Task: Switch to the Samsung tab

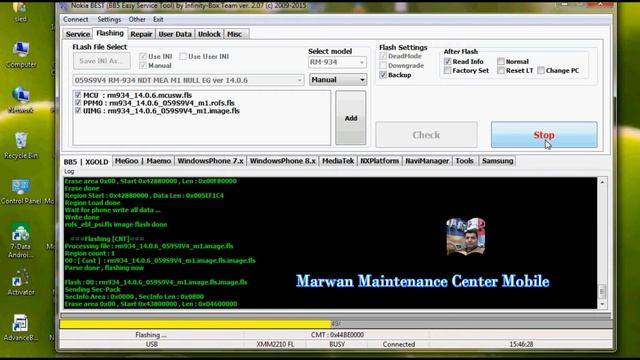Action: (498, 161)
